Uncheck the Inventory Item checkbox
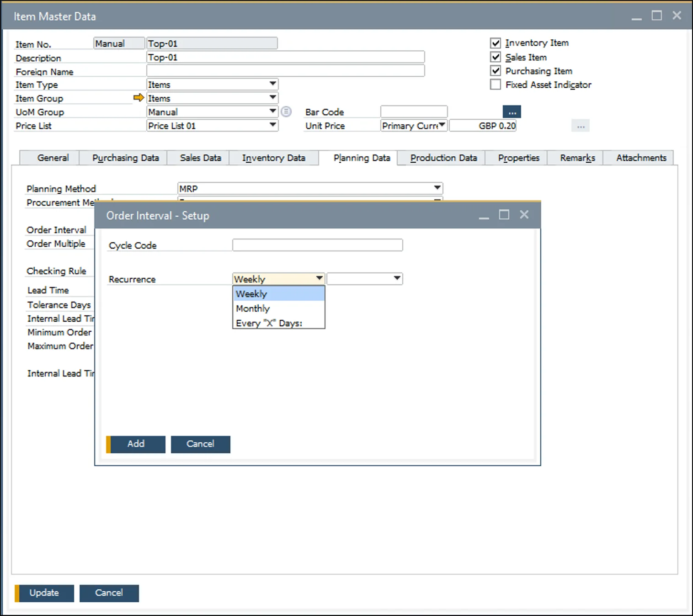The width and height of the screenshot is (693, 616). pos(496,43)
